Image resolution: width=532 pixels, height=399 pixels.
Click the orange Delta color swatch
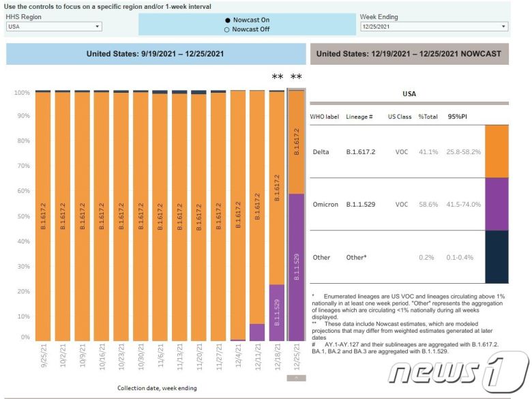(497, 151)
